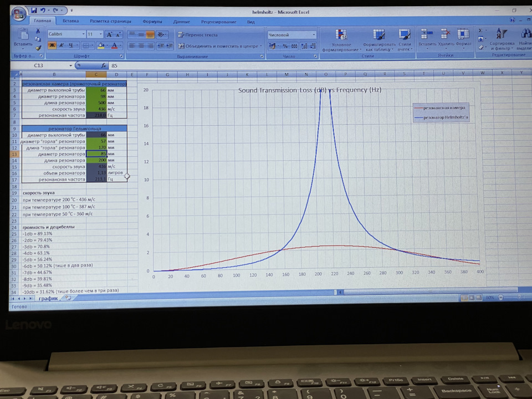Toggle italic (К) formatting
This screenshot has height=399, width=532.
[x=62, y=45]
